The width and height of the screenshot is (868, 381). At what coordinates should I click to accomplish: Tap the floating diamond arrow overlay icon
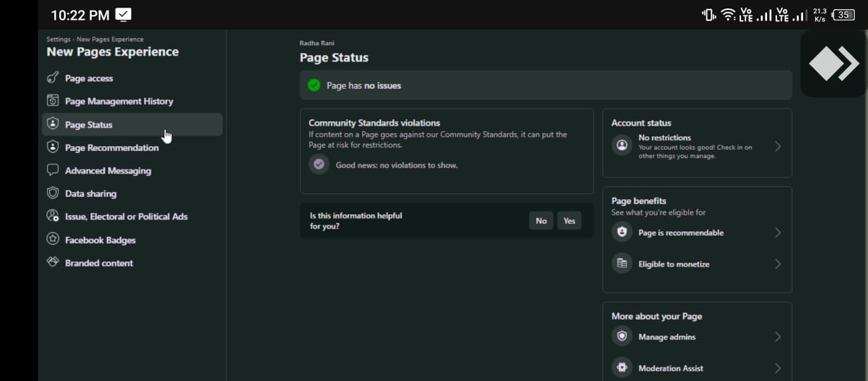tap(833, 64)
